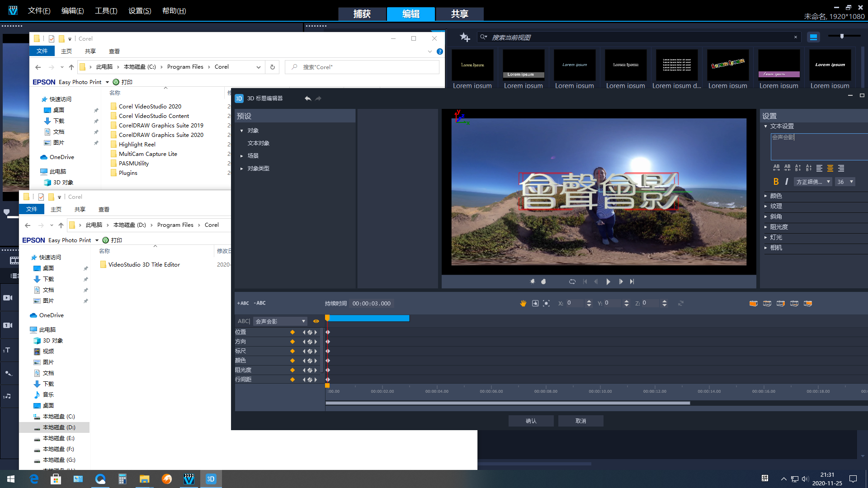The width and height of the screenshot is (868, 488).
Task: Toggle italic formatting in text settings
Action: 787,182
